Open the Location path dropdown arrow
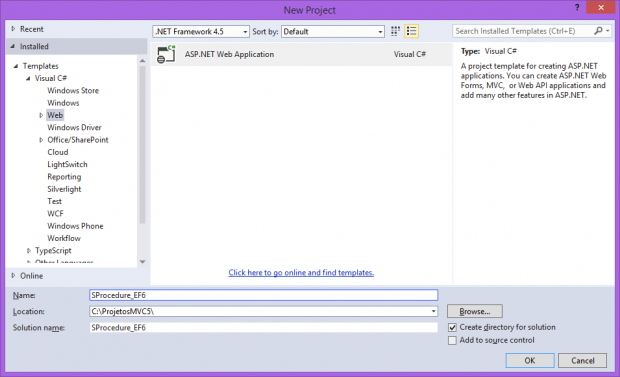The image size is (620, 377). (433, 312)
